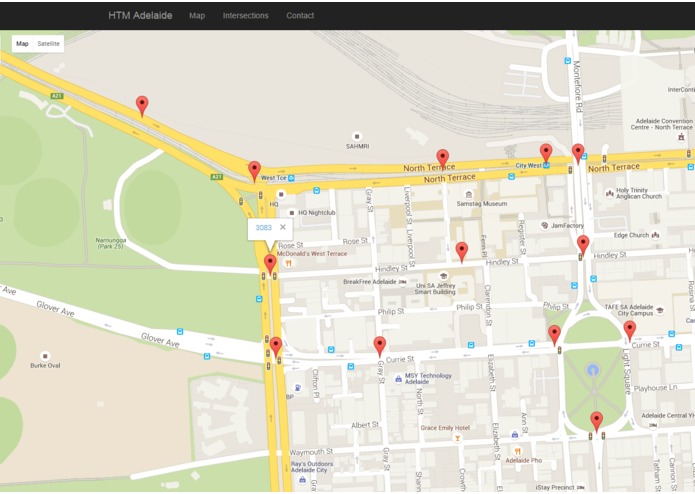Click the Rose St label near Liverpool St
695x494 pixels.
[355, 241]
